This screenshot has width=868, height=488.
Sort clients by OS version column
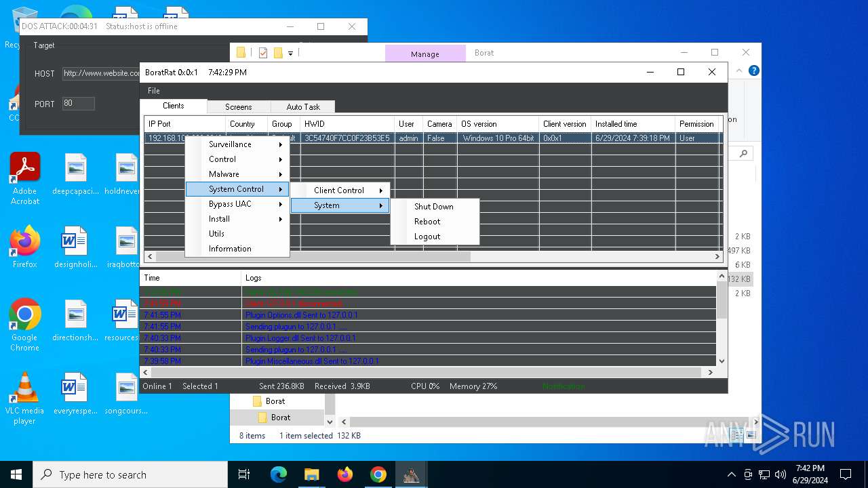[498, 124]
